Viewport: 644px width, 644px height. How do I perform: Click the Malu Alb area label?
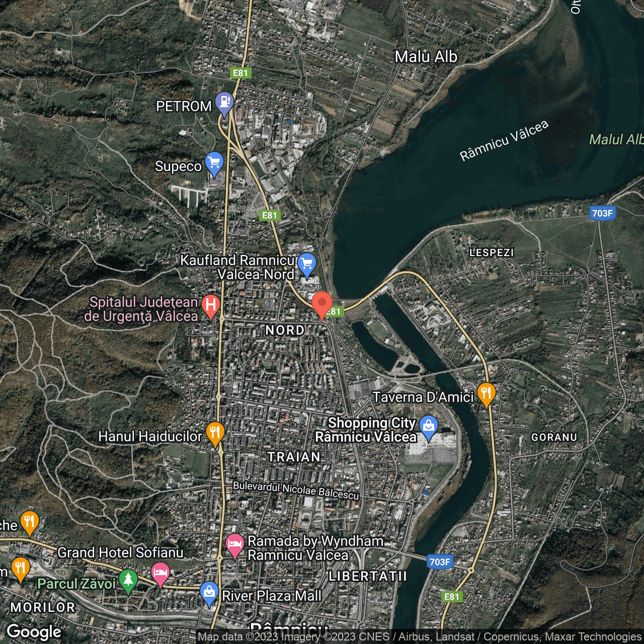(426, 57)
